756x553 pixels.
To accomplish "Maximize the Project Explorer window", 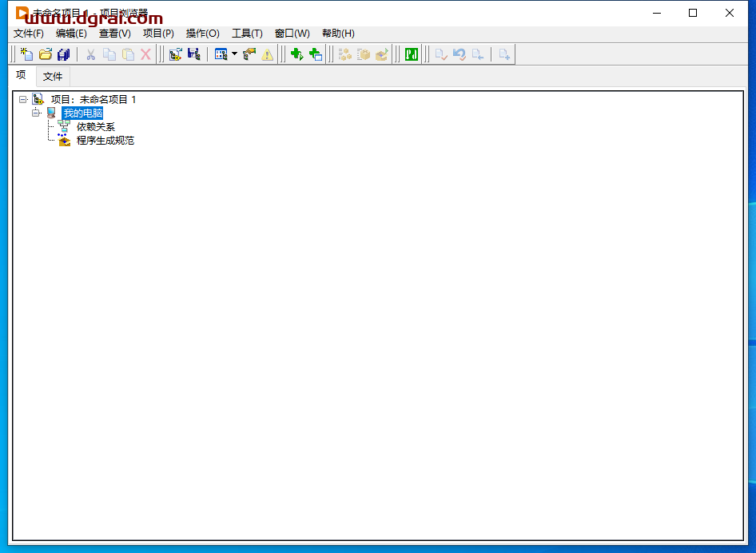I will (x=693, y=13).
